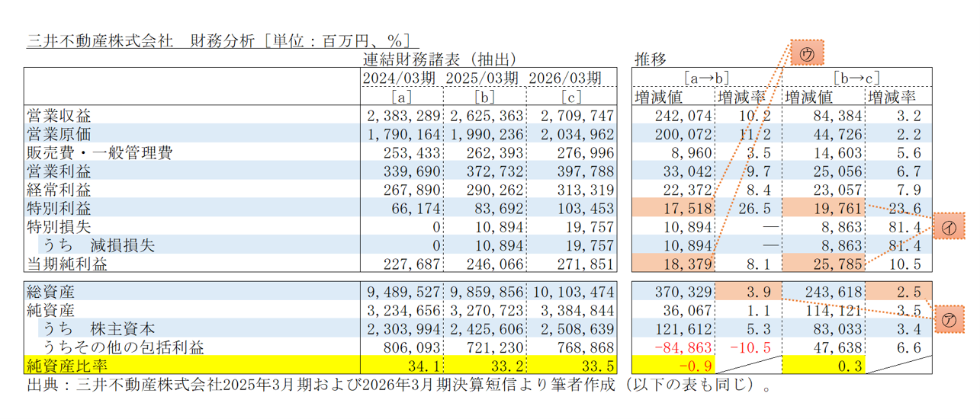Click the [b→c] period header

[856, 78]
